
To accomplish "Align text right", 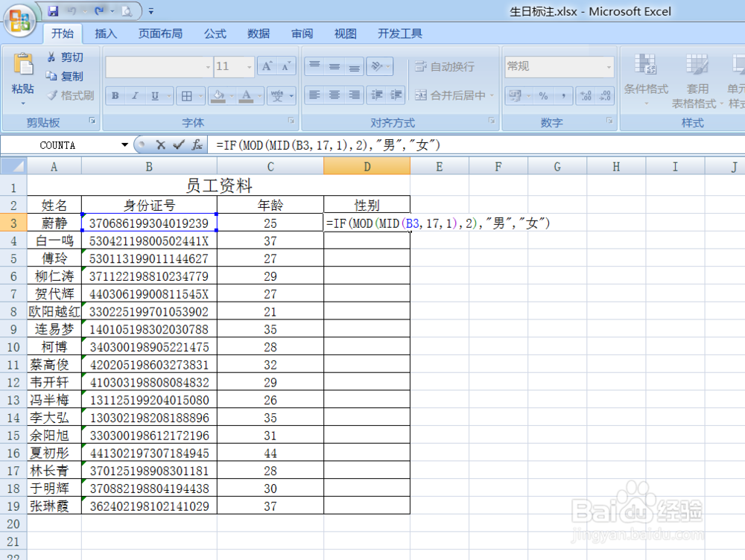I will pos(355,95).
